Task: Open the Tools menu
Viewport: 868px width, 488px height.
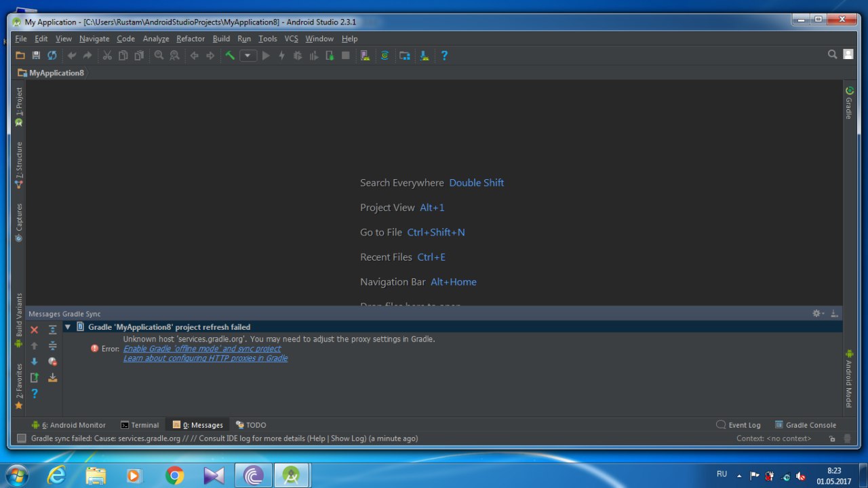Action: (268, 39)
